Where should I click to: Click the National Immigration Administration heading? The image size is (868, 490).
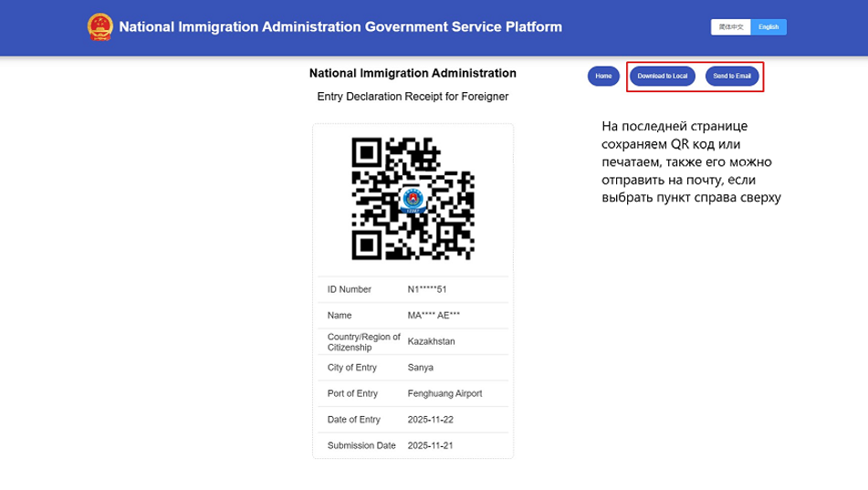click(413, 73)
